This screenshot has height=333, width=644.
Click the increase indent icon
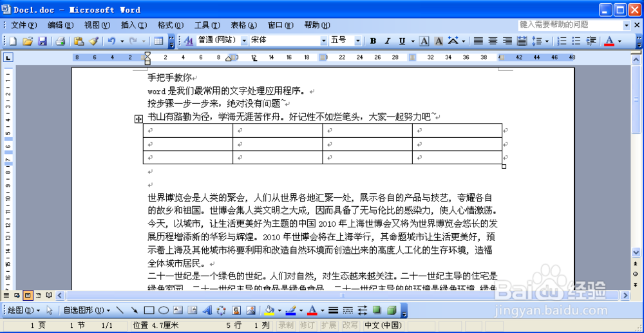[x=591, y=41]
